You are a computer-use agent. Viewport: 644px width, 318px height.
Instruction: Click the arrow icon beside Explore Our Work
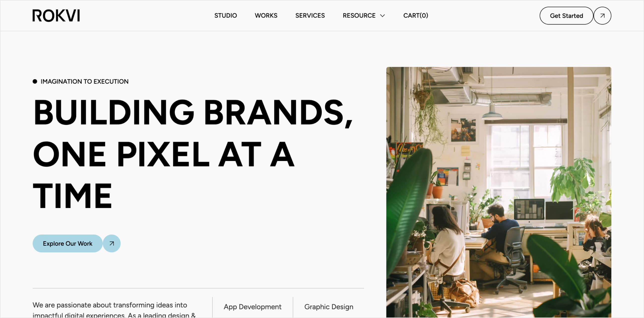tap(112, 243)
